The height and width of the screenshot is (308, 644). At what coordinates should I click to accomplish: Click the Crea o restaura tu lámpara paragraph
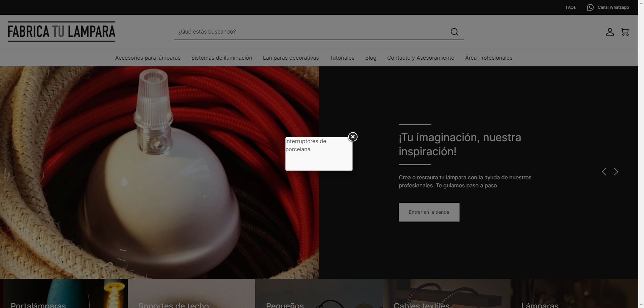465,181
